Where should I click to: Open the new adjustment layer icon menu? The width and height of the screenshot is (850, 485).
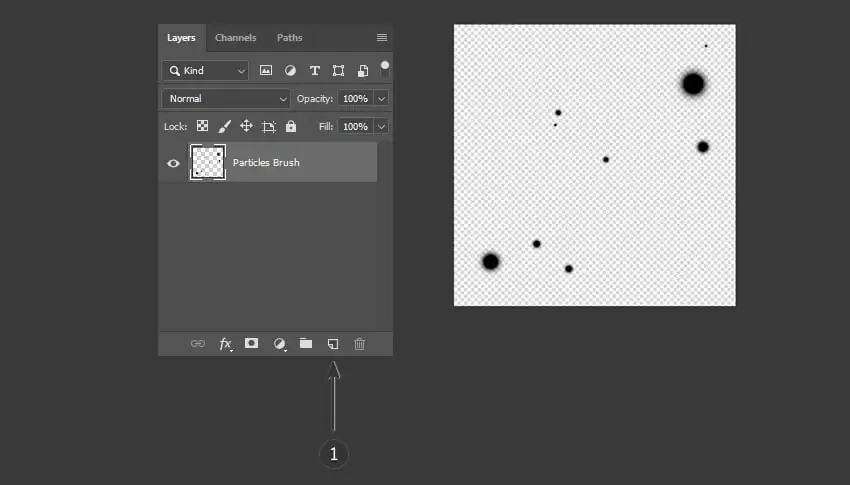pos(280,344)
